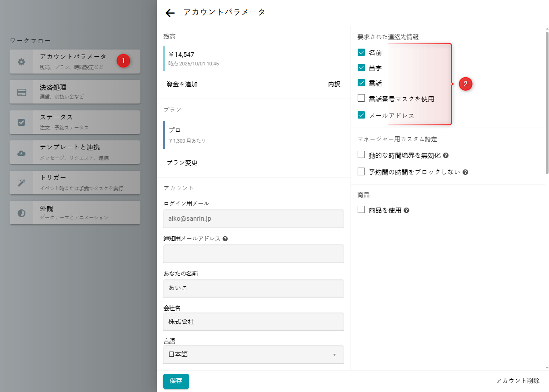This screenshot has width=549, height=392.
Task: Click the 保存 button
Action: click(x=176, y=381)
